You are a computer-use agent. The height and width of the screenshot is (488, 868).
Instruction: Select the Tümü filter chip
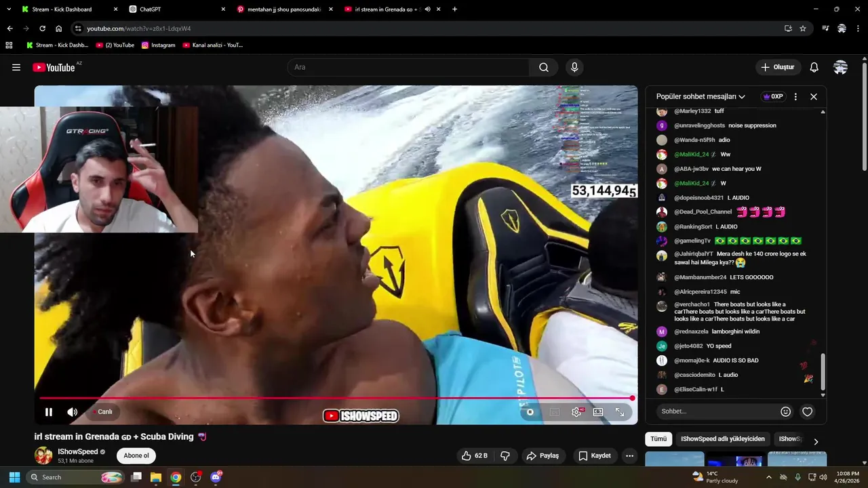(658, 439)
